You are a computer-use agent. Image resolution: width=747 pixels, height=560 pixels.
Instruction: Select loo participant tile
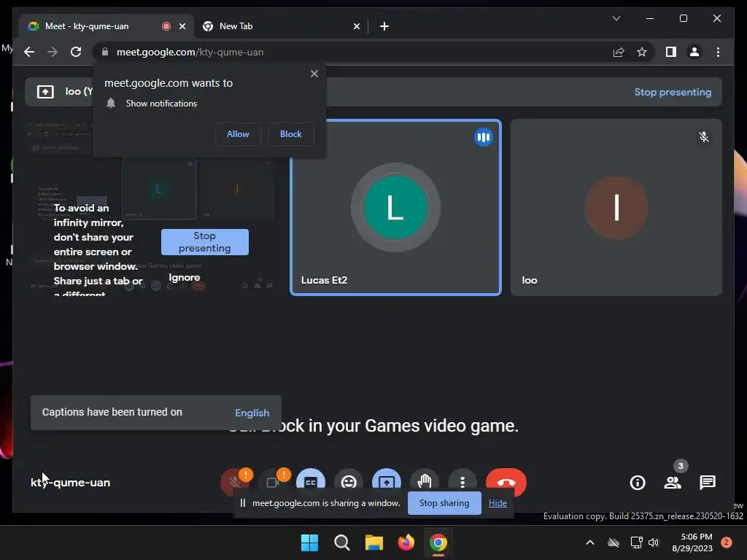point(616,208)
